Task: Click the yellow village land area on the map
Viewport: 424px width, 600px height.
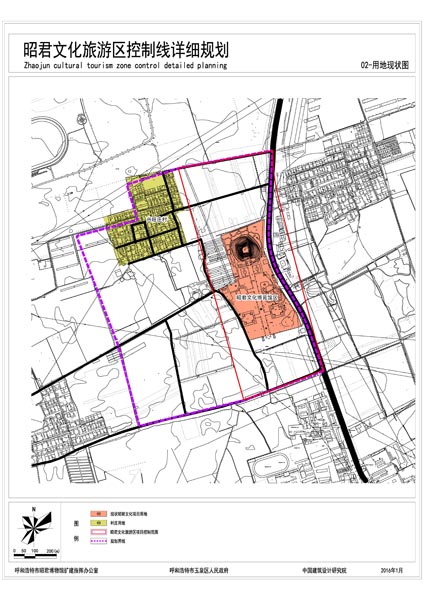Action: click(x=147, y=218)
